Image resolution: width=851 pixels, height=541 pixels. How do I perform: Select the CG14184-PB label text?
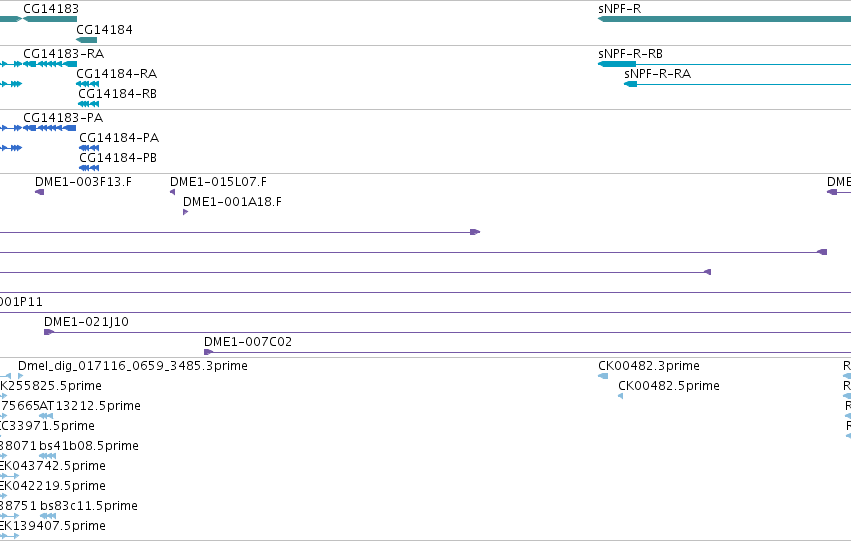[x=118, y=158]
